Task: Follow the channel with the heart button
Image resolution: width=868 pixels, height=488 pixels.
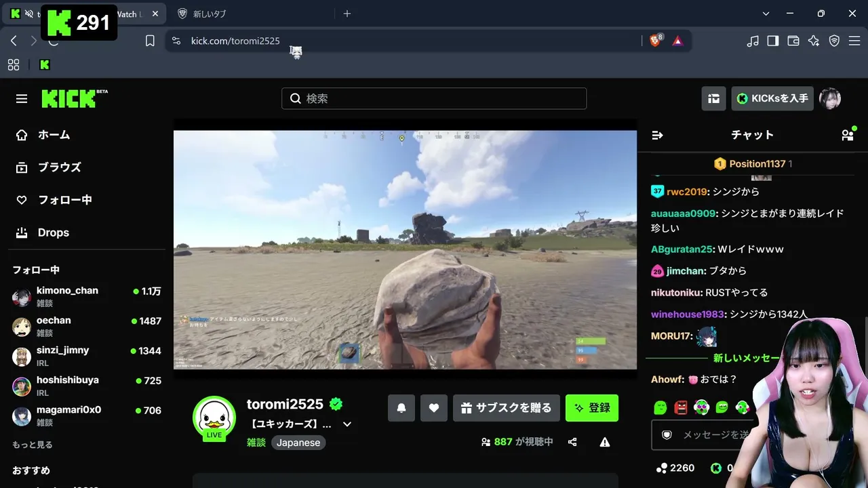Action: point(434,408)
